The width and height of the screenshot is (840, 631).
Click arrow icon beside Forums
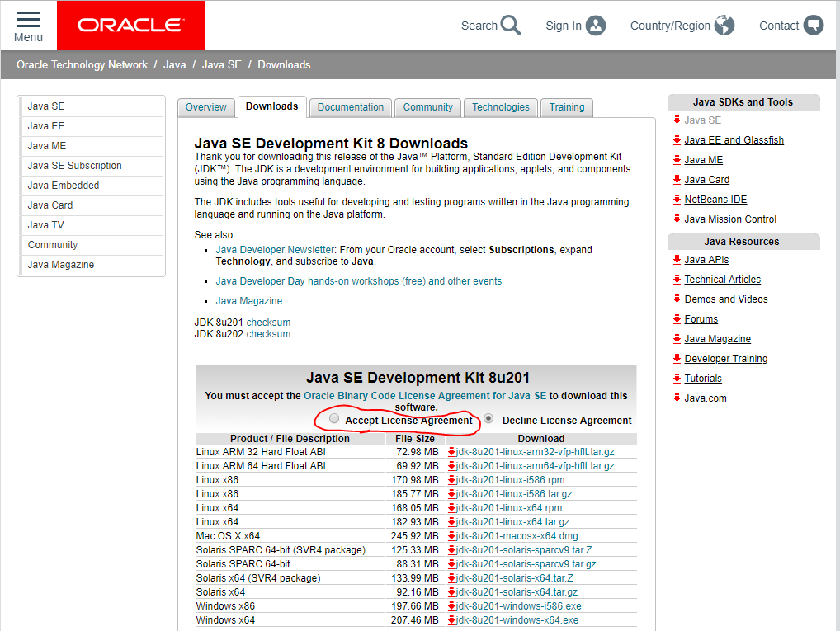coord(677,319)
